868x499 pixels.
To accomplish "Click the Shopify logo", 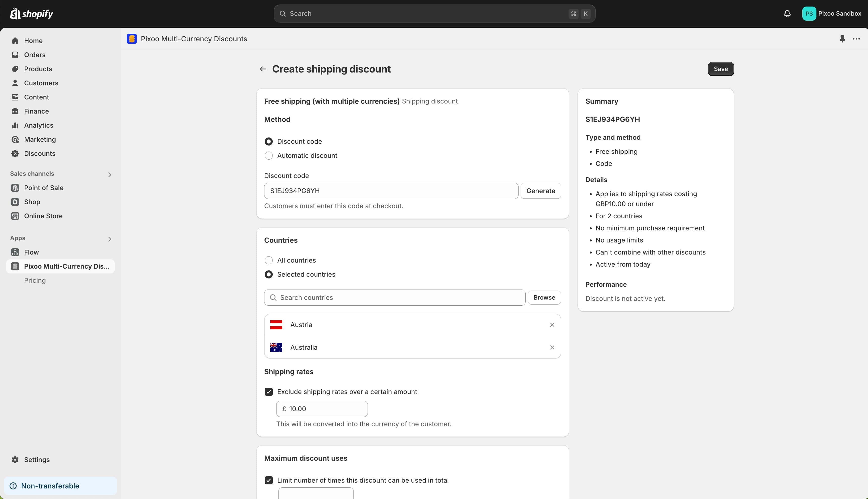I will pos(31,14).
